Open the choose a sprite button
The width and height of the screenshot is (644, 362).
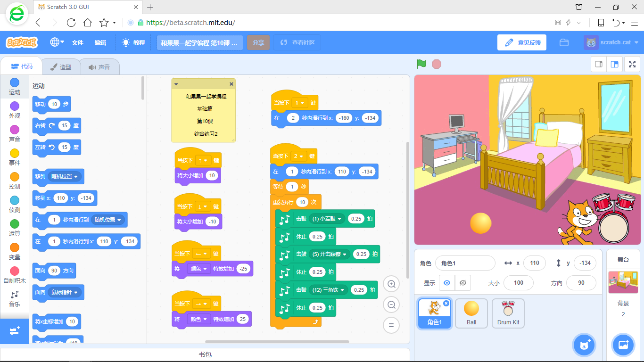click(x=585, y=345)
